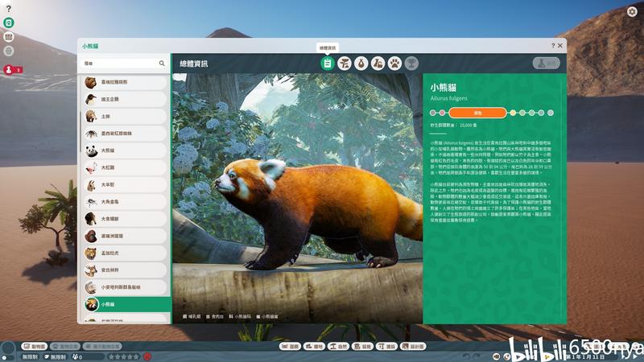Select the 大羊駝 llama entry

125,185
